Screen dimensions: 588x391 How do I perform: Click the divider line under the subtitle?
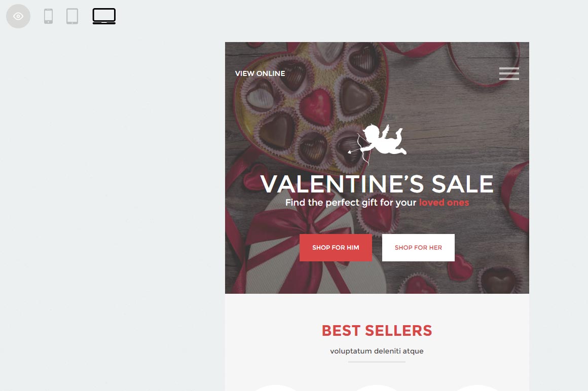(x=377, y=362)
